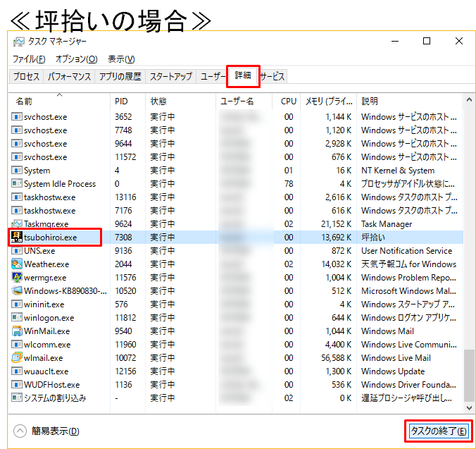This screenshot has height=449, width=476.
Task: Click the System process icon with PID 4
Action: click(x=17, y=170)
